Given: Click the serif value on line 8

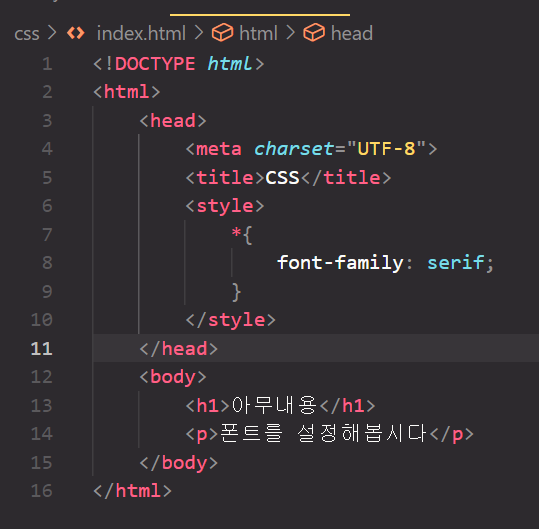Looking at the screenshot, I should (x=455, y=263).
